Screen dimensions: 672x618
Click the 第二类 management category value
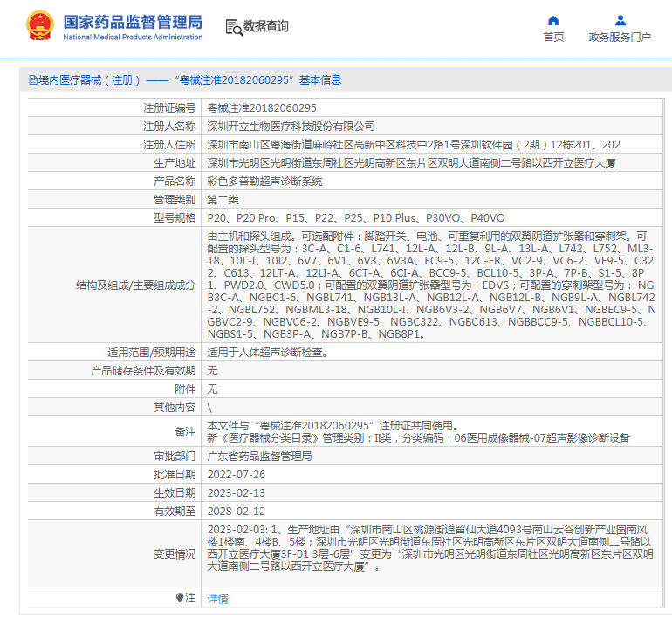pyautogui.click(x=223, y=200)
